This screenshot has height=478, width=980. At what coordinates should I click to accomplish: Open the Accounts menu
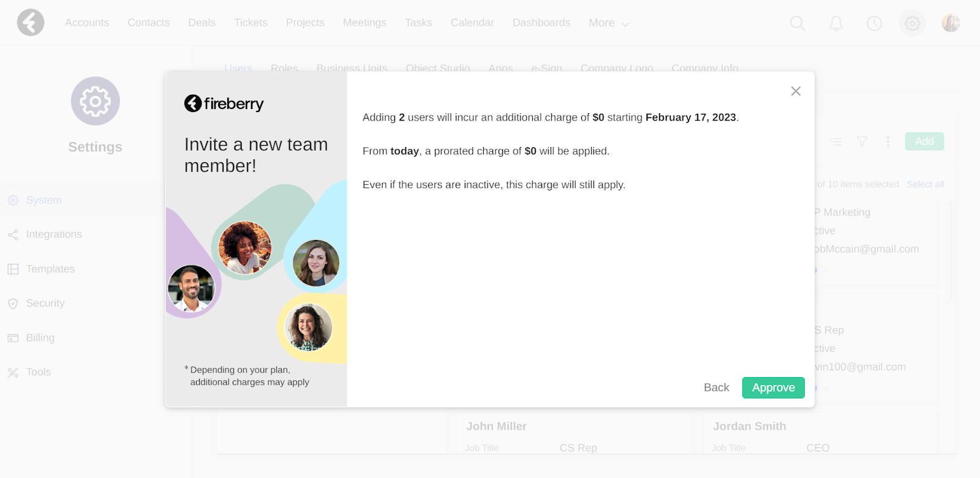(87, 23)
